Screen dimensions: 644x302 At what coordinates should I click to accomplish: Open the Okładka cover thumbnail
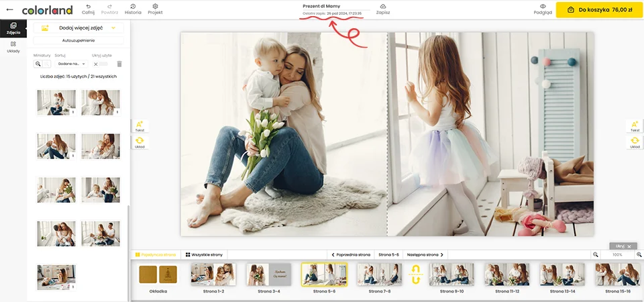click(x=158, y=274)
